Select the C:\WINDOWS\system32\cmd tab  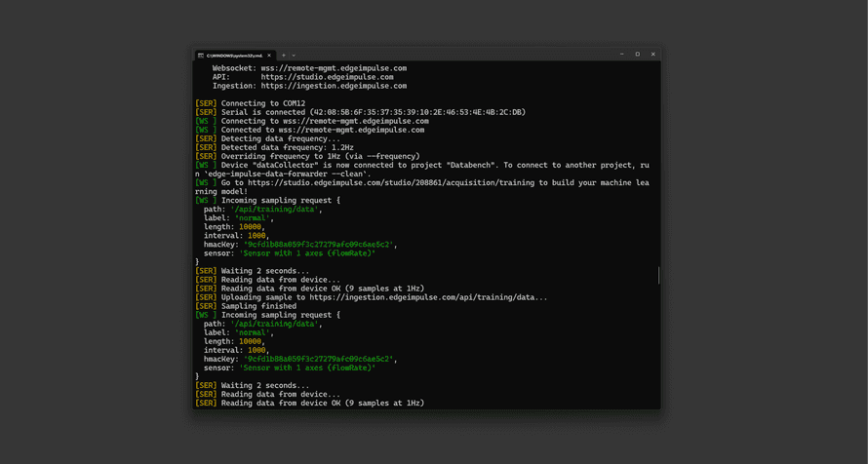coord(234,55)
